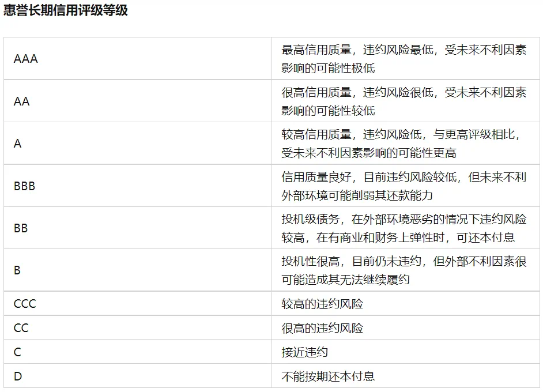Select the AA rating cell
This screenshot has height=392, width=543.
pos(138,101)
